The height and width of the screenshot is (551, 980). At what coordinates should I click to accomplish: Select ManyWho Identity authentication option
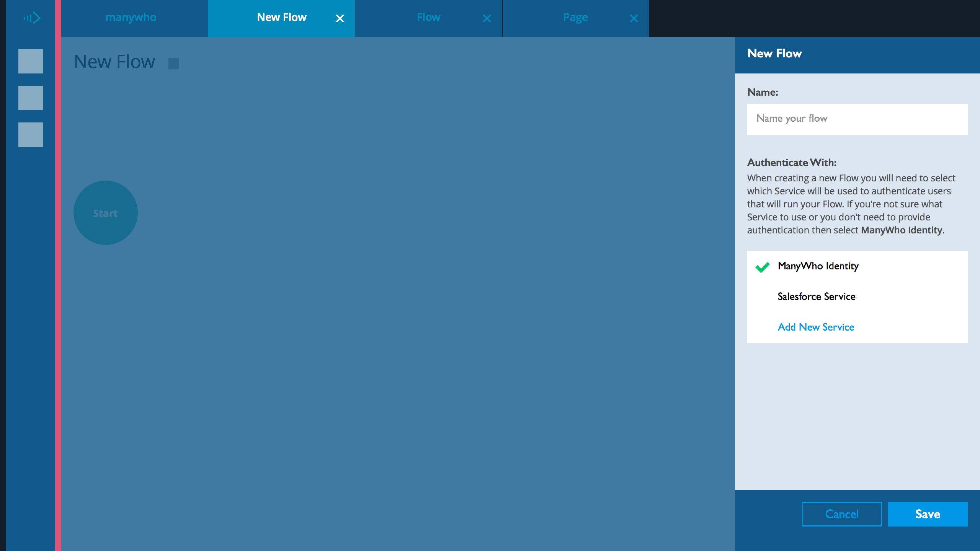coord(857,266)
